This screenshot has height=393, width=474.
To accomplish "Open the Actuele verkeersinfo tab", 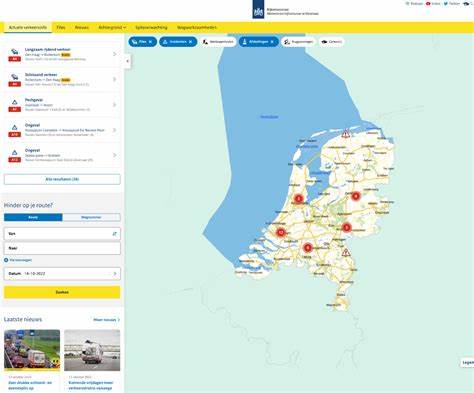I will 28,27.
